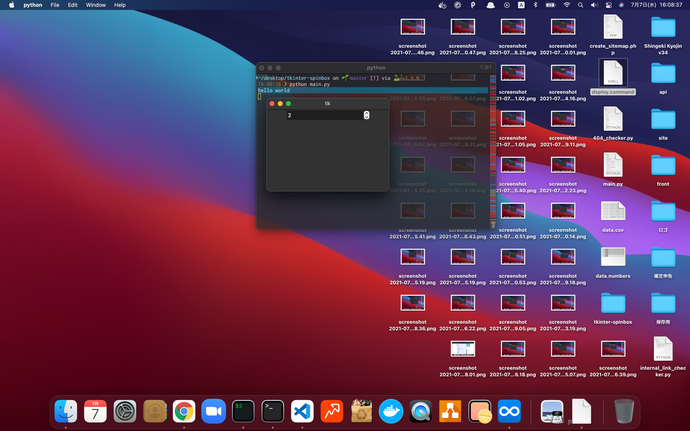The image size is (690, 431).
Task: Click the volume icon in the menu bar
Action: [595, 5]
